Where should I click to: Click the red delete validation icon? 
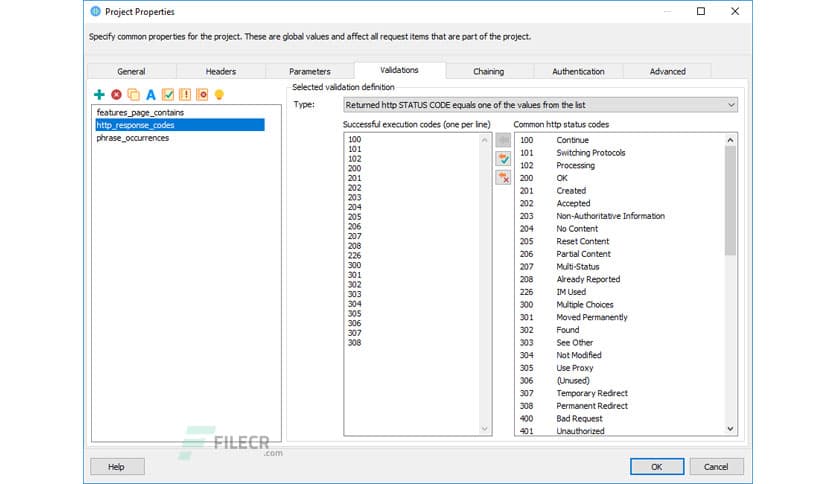pos(116,95)
